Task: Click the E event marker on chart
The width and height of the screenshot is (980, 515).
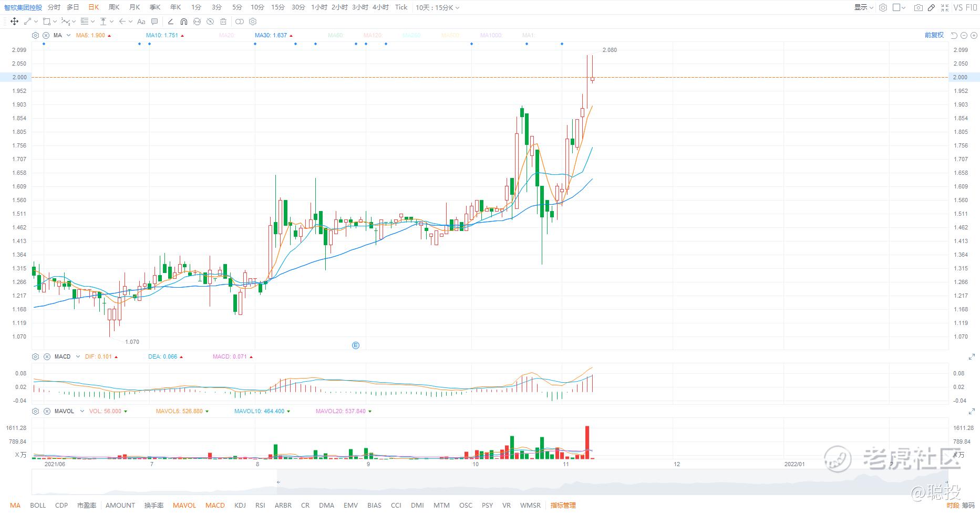Action: pyautogui.click(x=356, y=345)
